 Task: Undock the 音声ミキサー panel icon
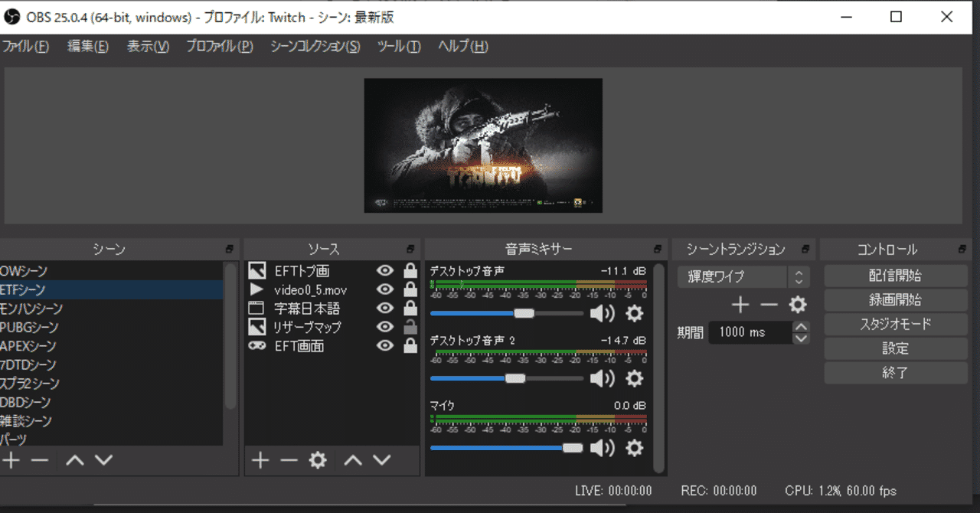(658, 250)
